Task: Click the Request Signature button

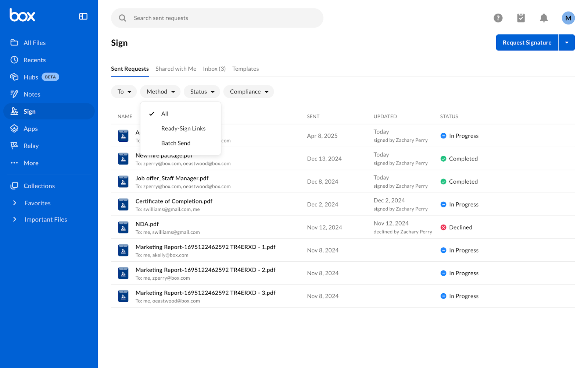Action: (527, 43)
